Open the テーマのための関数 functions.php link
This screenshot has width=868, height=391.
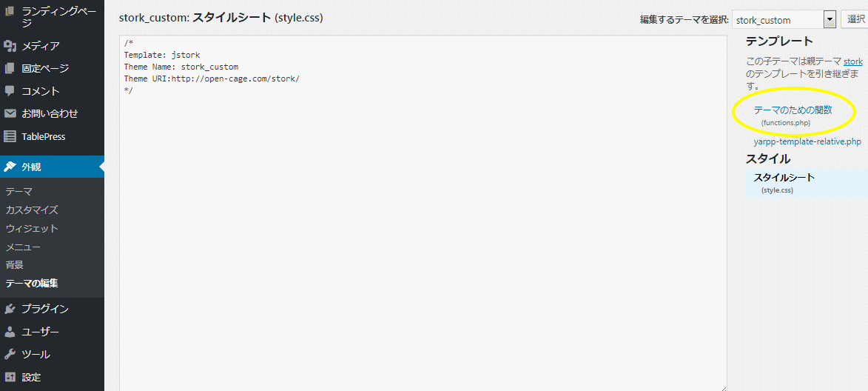(x=793, y=110)
